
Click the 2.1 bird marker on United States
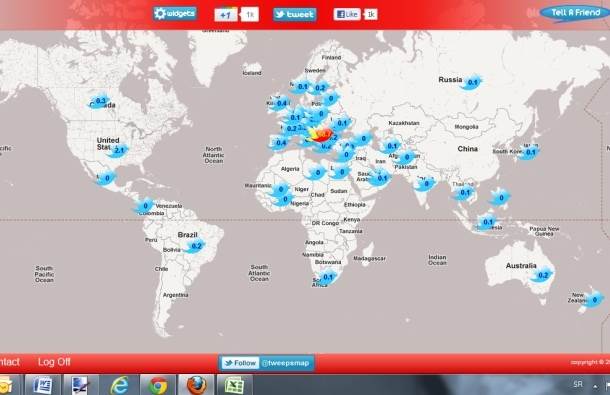click(x=118, y=150)
